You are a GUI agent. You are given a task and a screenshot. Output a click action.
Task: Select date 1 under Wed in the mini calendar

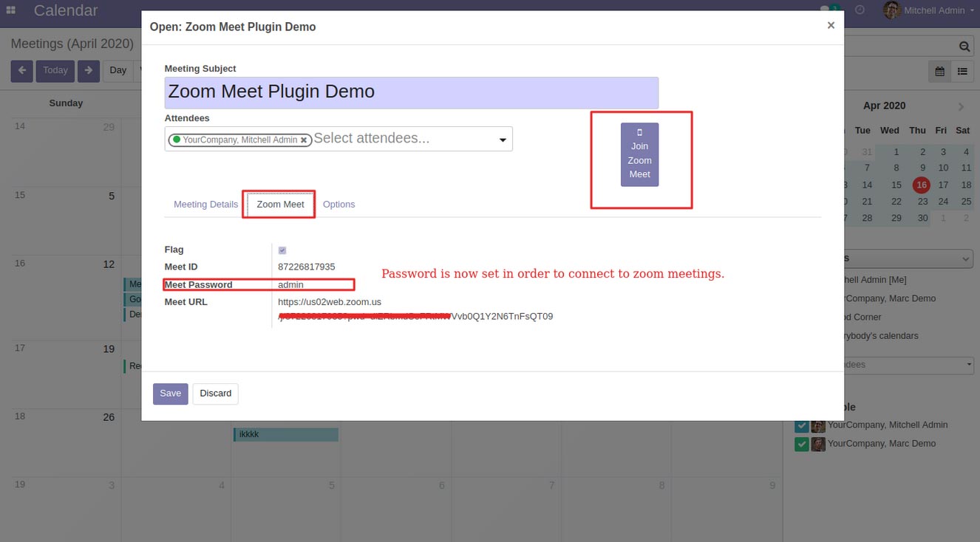pyautogui.click(x=896, y=152)
